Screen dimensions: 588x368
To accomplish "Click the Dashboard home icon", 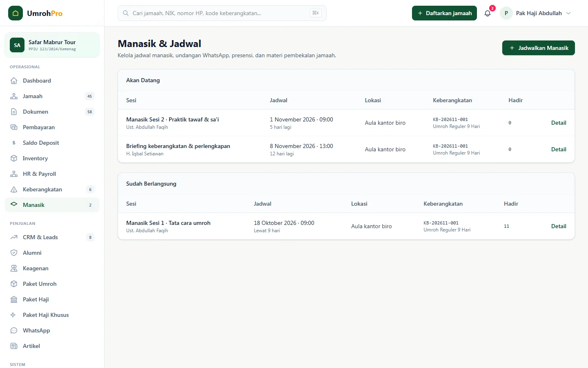I will [x=14, y=81].
